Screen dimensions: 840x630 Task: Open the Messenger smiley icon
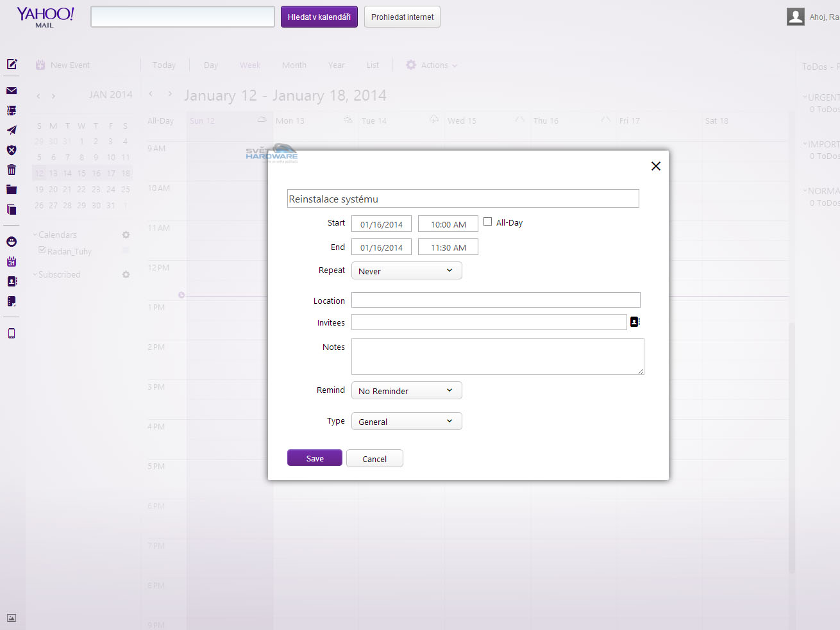click(x=12, y=242)
